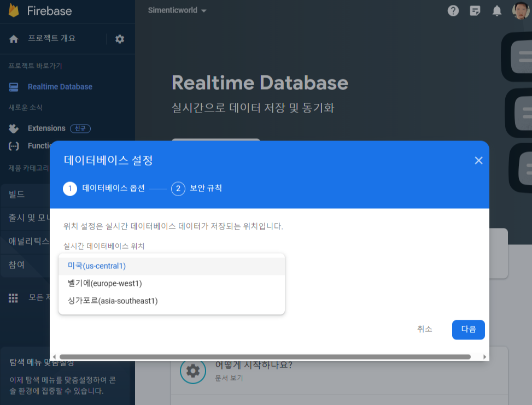Expand the 출시 및 모니터링 category

(x=26, y=218)
